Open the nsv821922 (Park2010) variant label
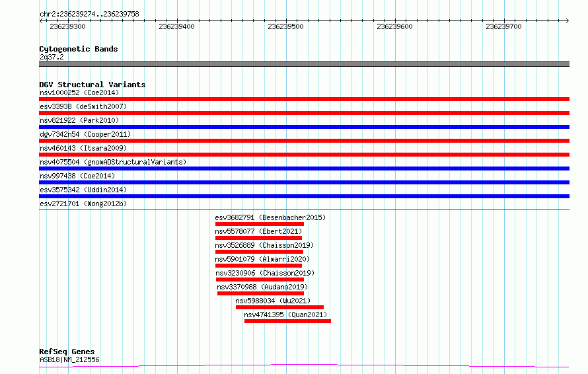 pyautogui.click(x=79, y=120)
